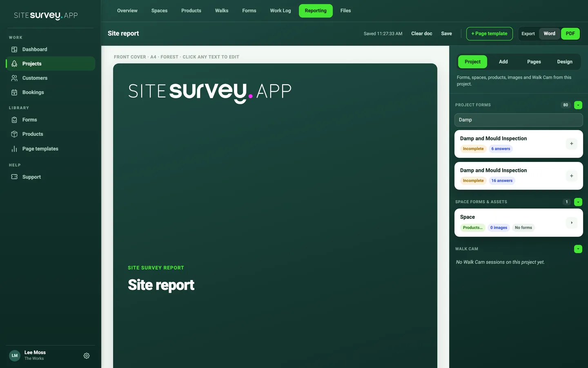Click the 'Products...' tag on Space card
Screen dimensions: 588x368
473,228
